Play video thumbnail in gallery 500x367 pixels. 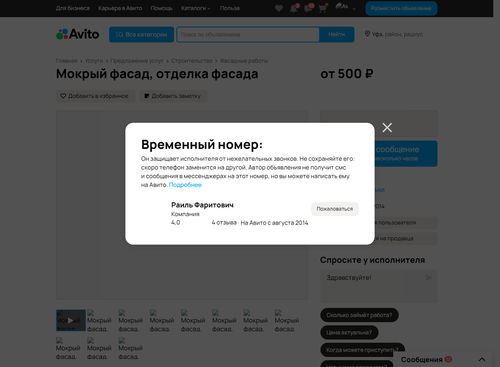[x=71, y=320]
